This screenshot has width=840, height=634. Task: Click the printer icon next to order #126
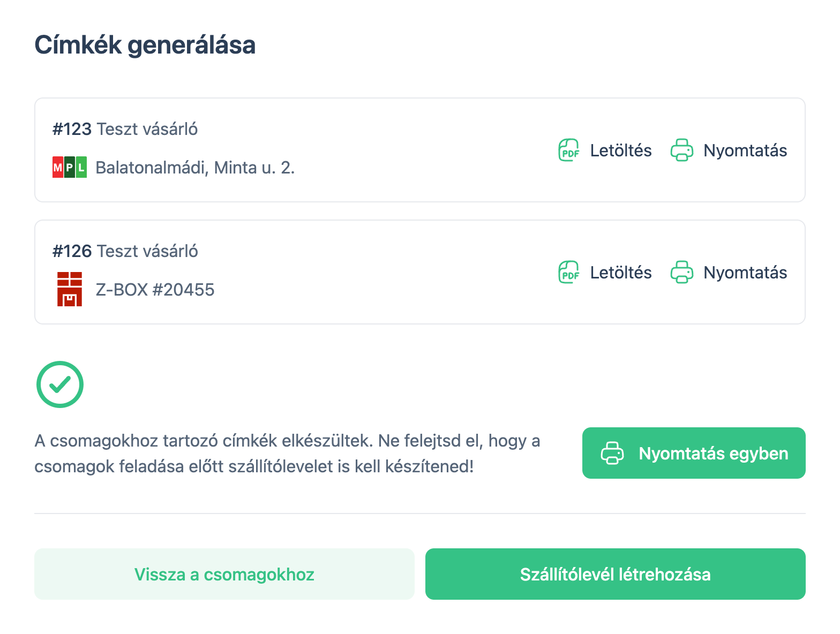(681, 272)
